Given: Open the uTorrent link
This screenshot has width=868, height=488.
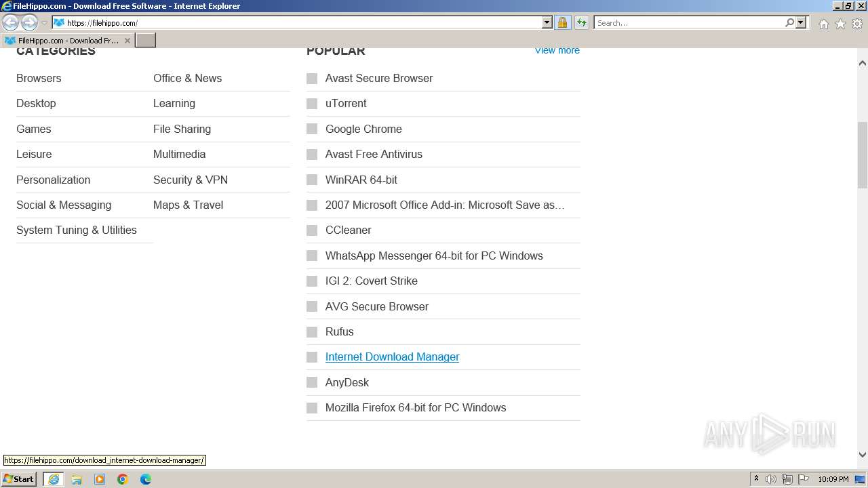Looking at the screenshot, I should pos(346,103).
